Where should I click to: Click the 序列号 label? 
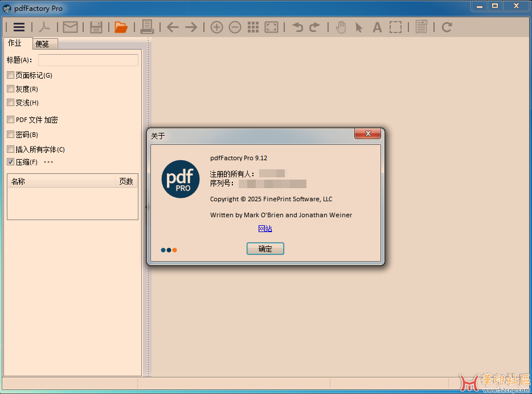pos(222,184)
